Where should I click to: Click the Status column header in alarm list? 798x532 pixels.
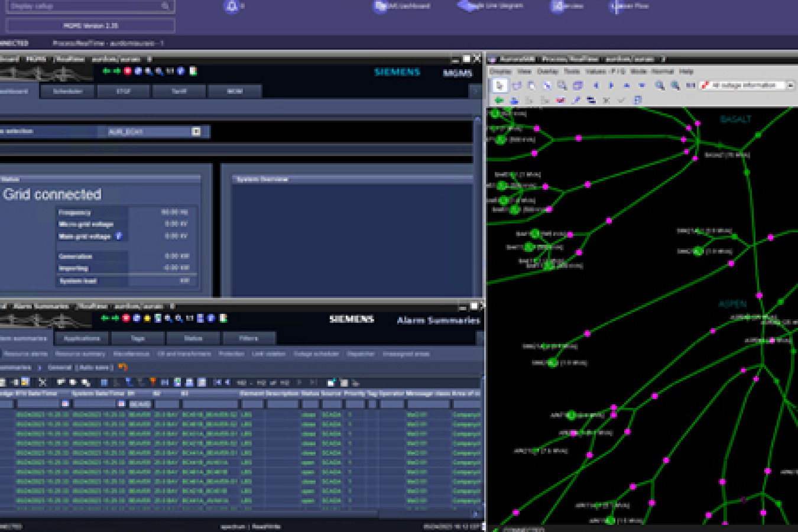coord(309,393)
